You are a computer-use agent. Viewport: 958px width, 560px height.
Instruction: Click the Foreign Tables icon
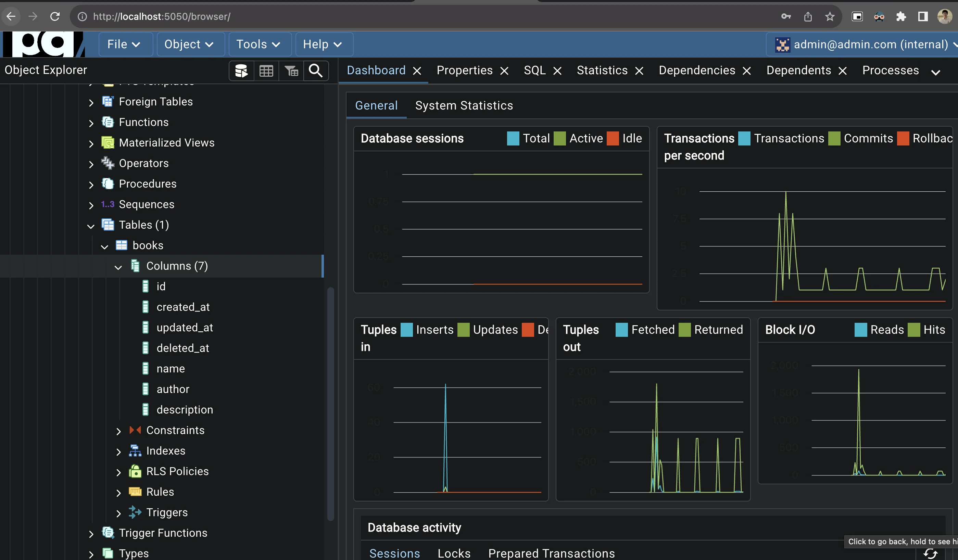point(108,102)
